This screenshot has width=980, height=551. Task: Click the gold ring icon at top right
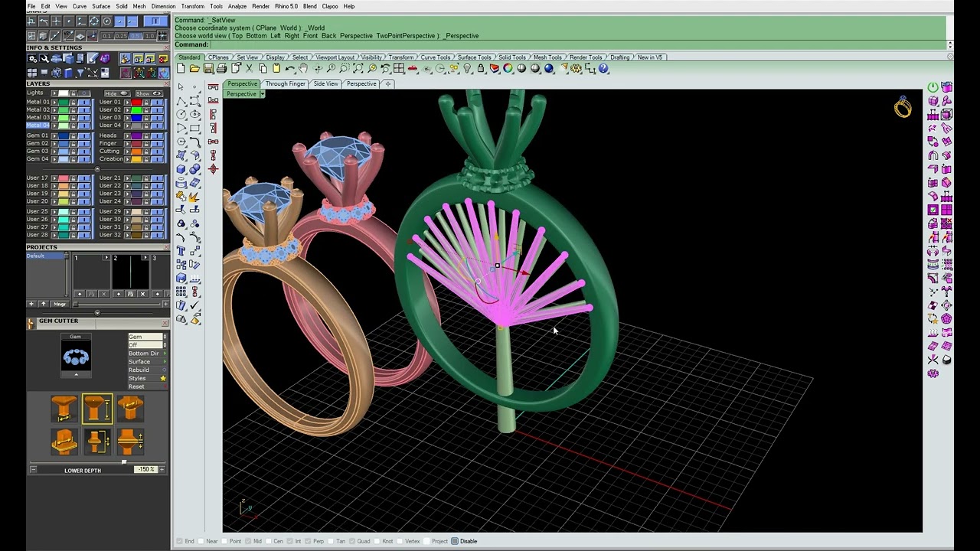click(903, 107)
